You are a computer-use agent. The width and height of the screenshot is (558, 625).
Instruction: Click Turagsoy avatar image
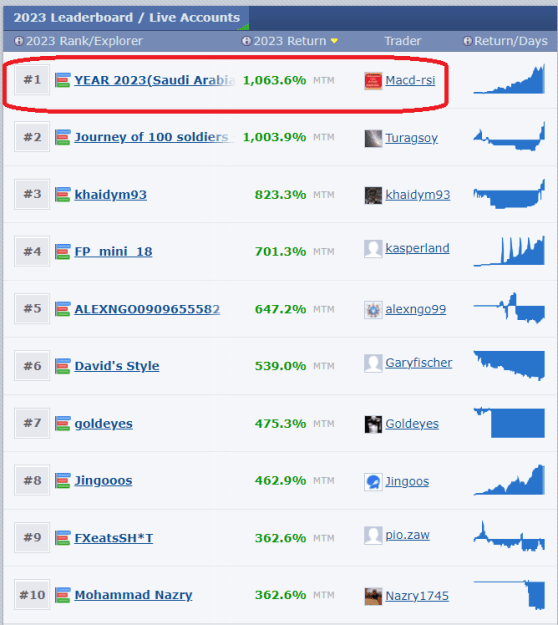pyautogui.click(x=373, y=138)
